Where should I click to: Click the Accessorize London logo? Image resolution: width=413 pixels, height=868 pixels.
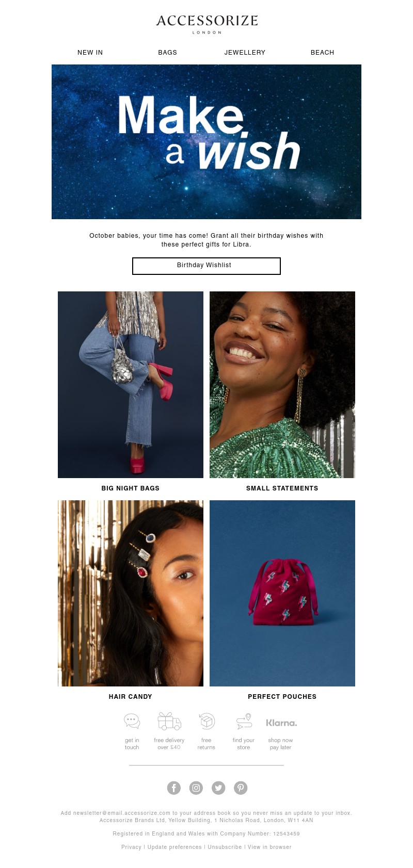coord(207,24)
